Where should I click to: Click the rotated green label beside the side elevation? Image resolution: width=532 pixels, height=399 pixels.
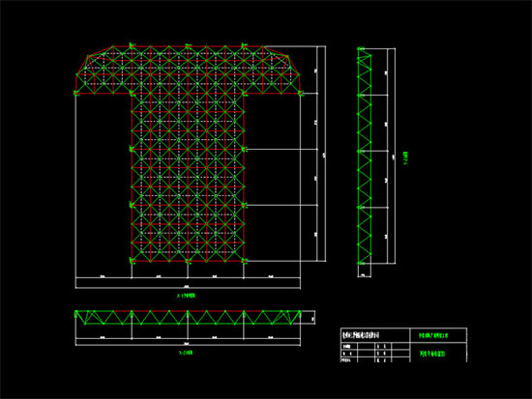(x=405, y=158)
